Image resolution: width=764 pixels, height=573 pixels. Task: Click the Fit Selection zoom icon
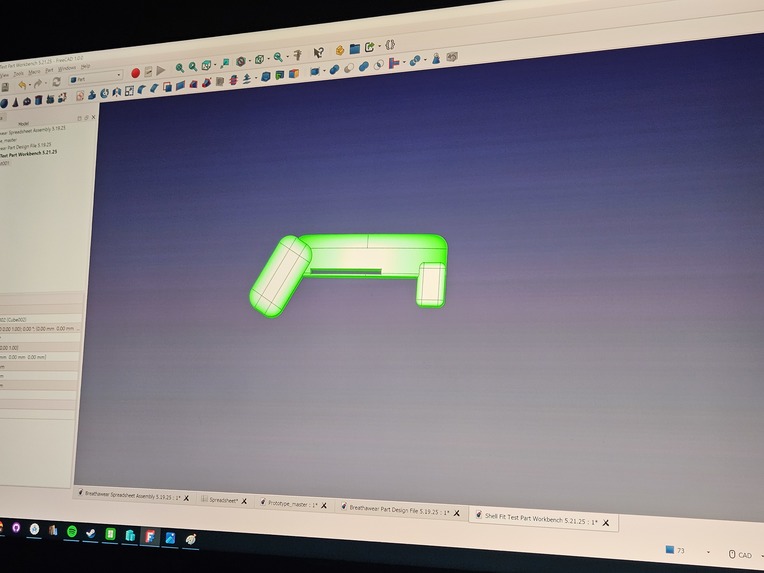tap(193, 67)
